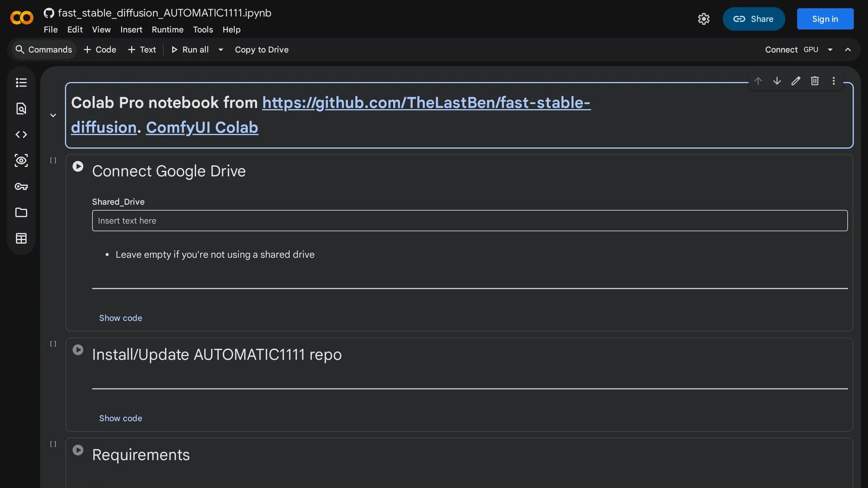Open the Edit menu
868x488 pixels.
[75, 30]
